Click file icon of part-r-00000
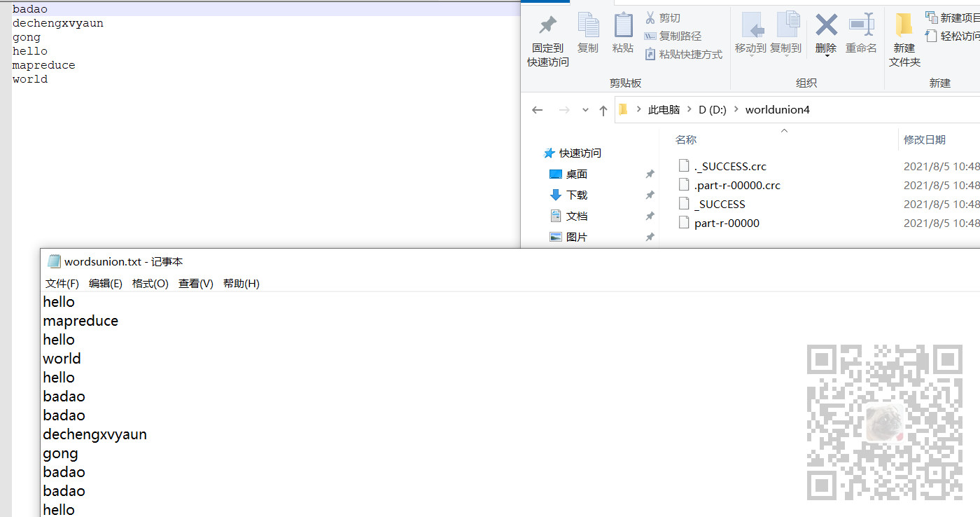The image size is (980, 517). point(684,223)
